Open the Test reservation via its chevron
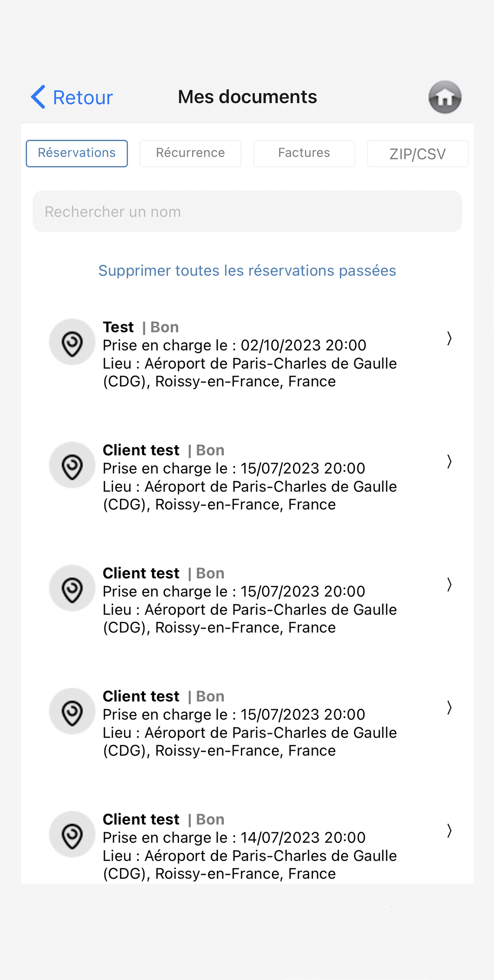The image size is (494, 980). (x=449, y=339)
